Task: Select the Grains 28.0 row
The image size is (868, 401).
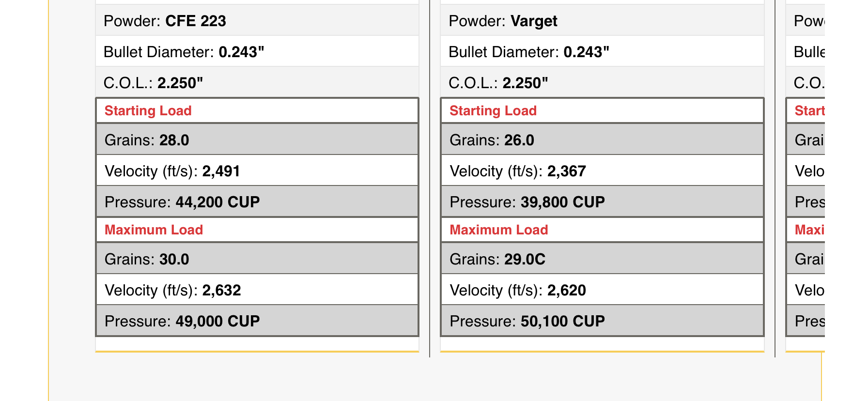Action: pyautogui.click(x=257, y=139)
